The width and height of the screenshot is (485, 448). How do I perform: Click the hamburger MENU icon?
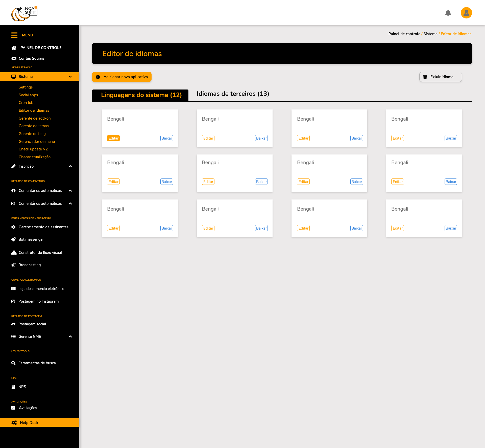(14, 35)
